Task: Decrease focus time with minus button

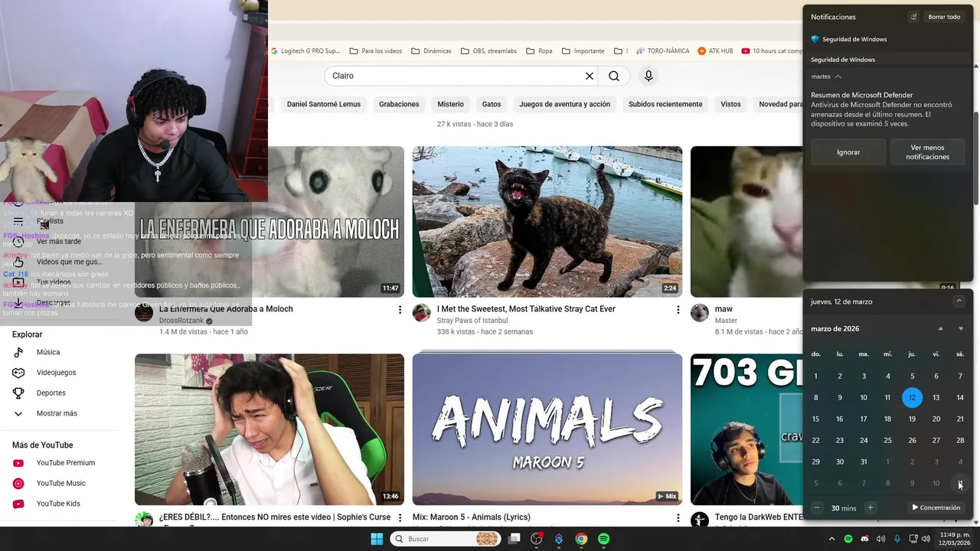Action: coord(817,507)
